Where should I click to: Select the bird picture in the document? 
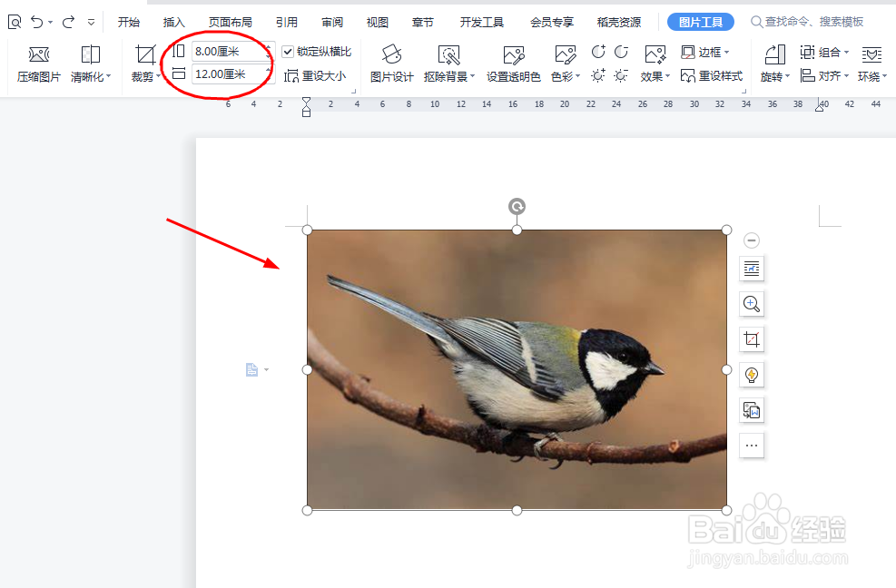point(517,369)
